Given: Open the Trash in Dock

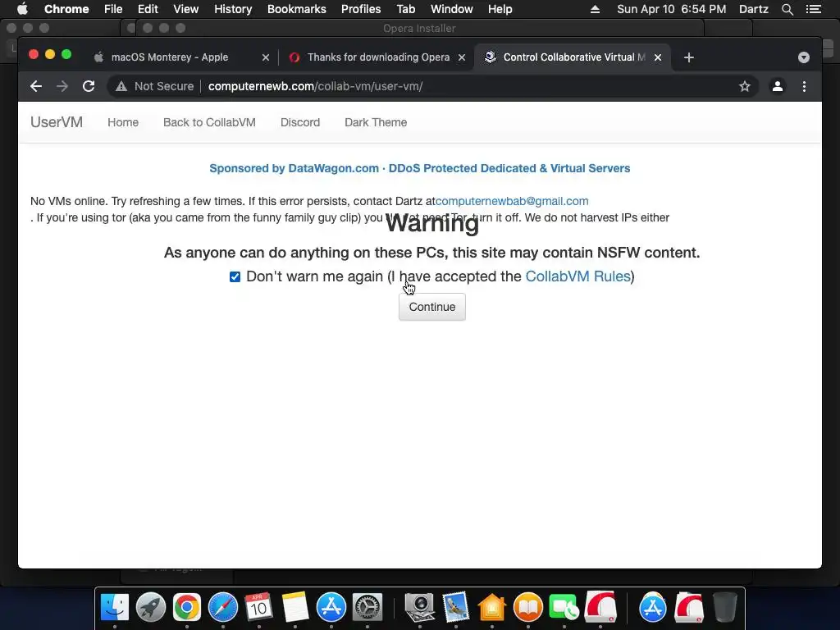Looking at the screenshot, I should (725, 608).
